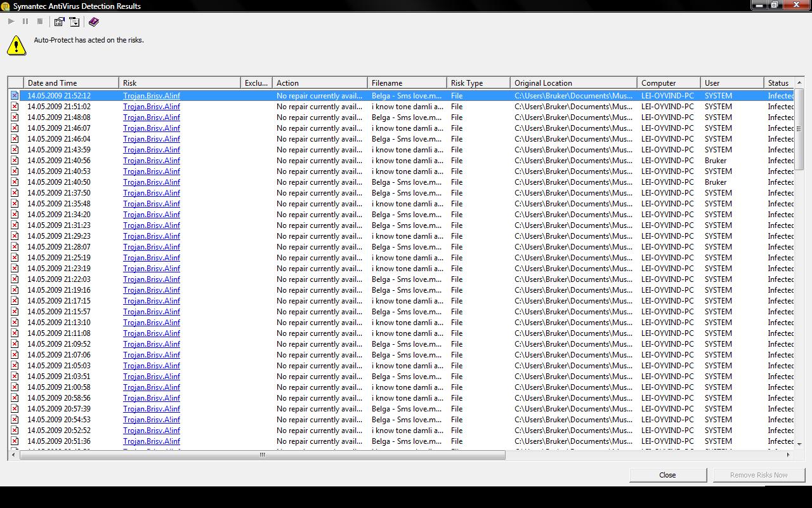
Task: Sort by the Status column header
Action: [780, 83]
